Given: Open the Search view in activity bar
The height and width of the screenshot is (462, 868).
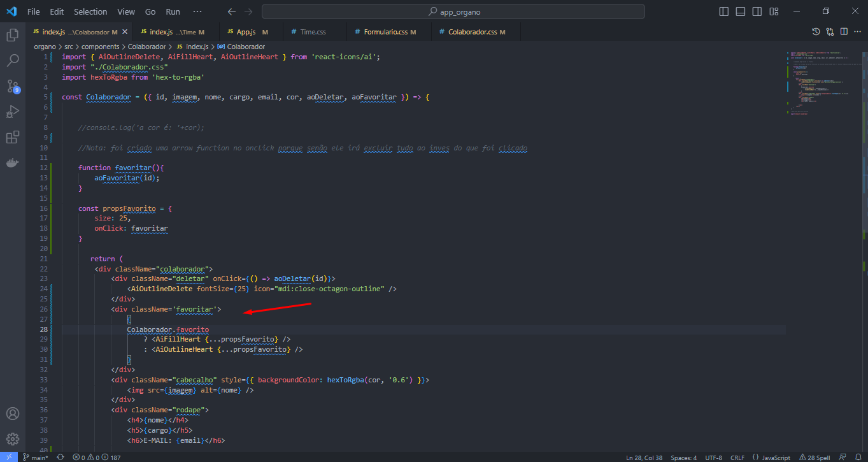Looking at the screenshot, I should click(x=12, y=61).
